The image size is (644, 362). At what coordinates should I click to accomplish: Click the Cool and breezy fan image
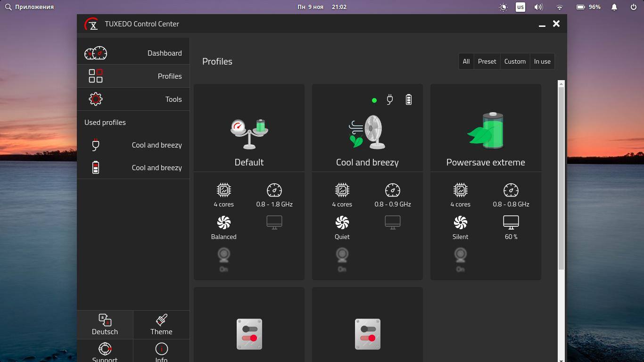click(367, 132)
